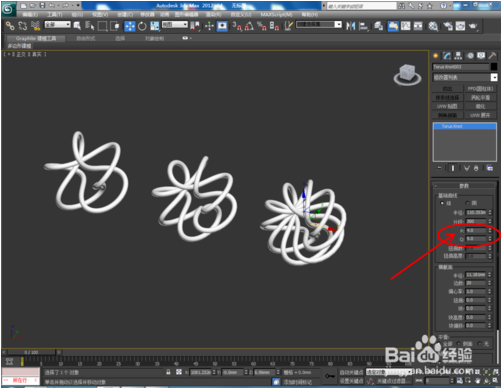Open the 工具(T) menu
Screen dimensions: 503x389
click(x=54, y=15)
